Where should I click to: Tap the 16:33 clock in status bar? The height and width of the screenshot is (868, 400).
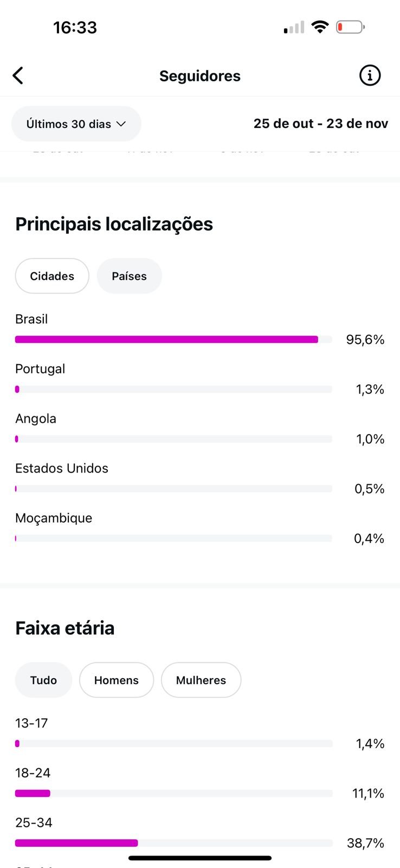click(75, 27)
